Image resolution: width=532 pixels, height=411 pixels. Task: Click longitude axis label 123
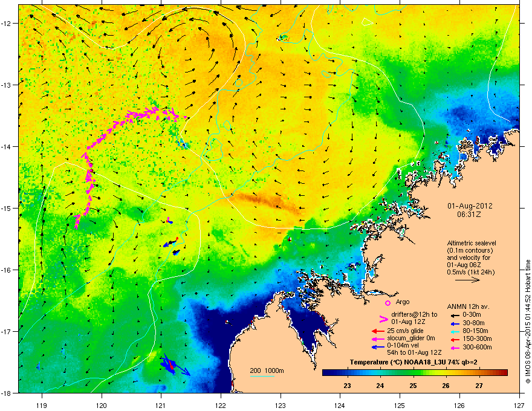click(281, 405)
